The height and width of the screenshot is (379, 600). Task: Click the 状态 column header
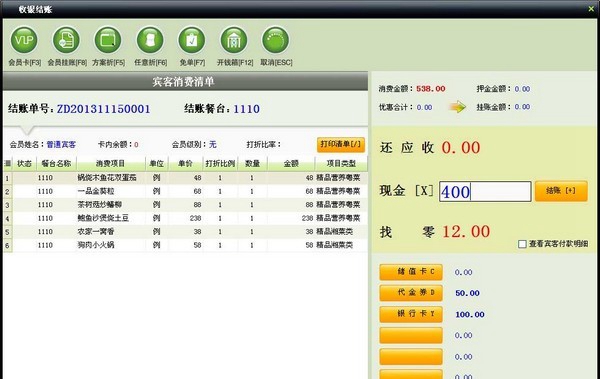[24, 163]
